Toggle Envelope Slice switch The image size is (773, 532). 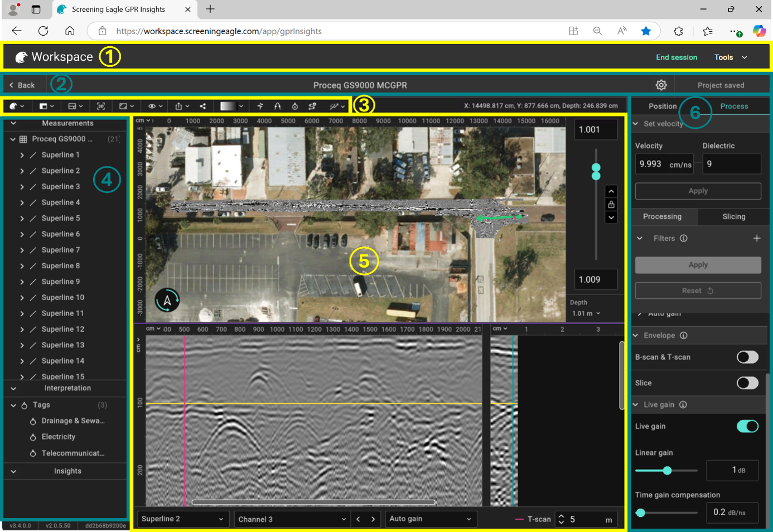click(x=747, y=383)
